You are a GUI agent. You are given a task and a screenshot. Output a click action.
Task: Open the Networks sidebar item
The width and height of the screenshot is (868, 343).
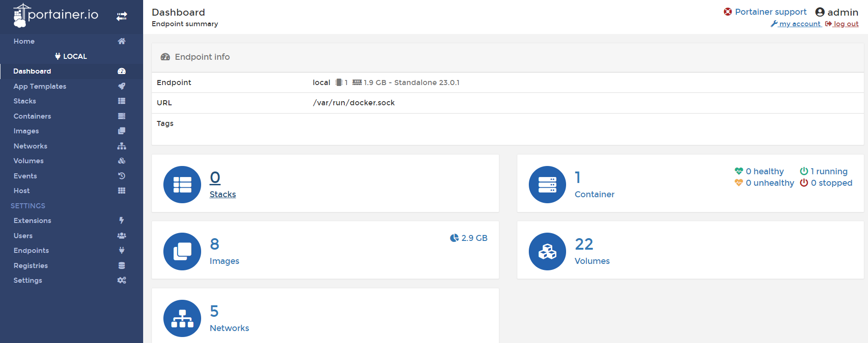pos(30,146)
